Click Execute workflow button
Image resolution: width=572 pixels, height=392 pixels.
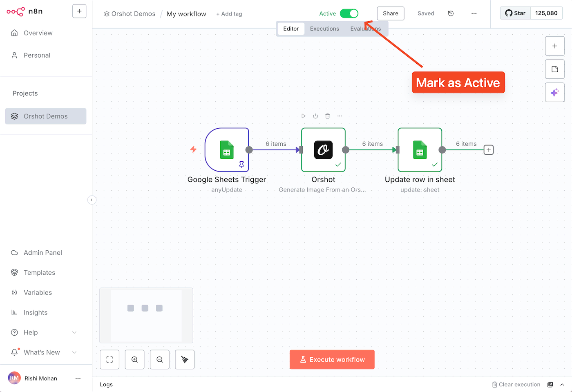coord(332,360)
